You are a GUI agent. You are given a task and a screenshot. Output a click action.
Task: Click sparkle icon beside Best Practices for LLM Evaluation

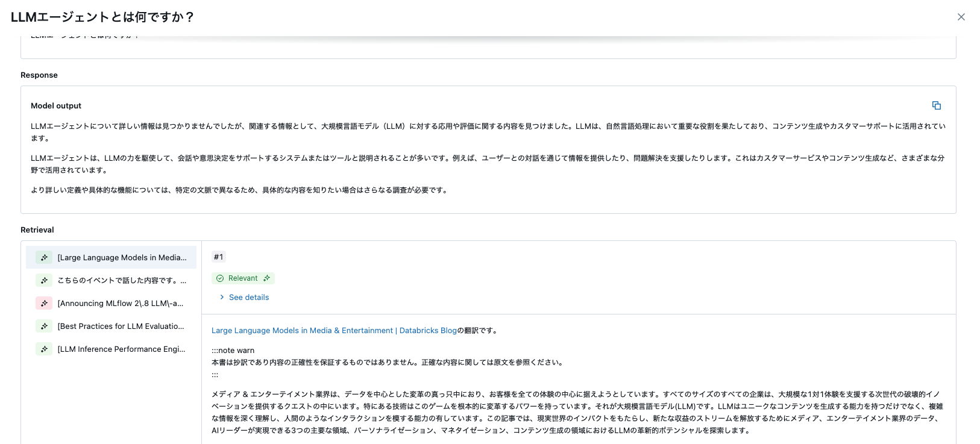[44, 326]
